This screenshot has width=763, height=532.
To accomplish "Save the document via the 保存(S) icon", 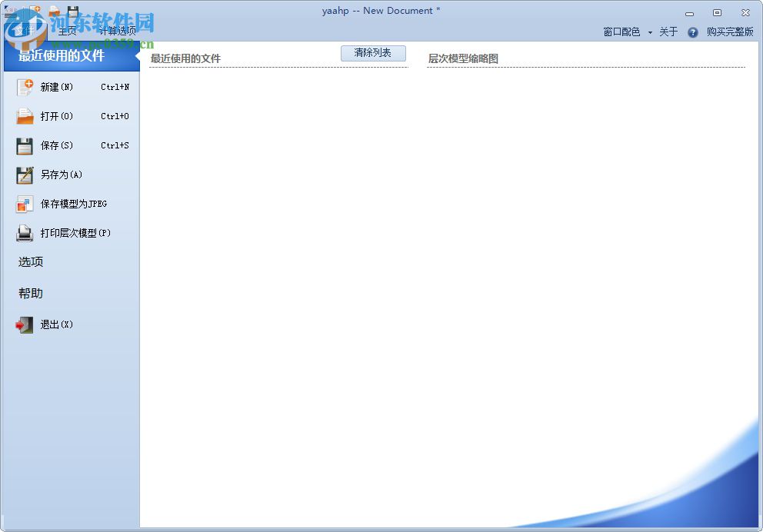I will pos(24,145).
